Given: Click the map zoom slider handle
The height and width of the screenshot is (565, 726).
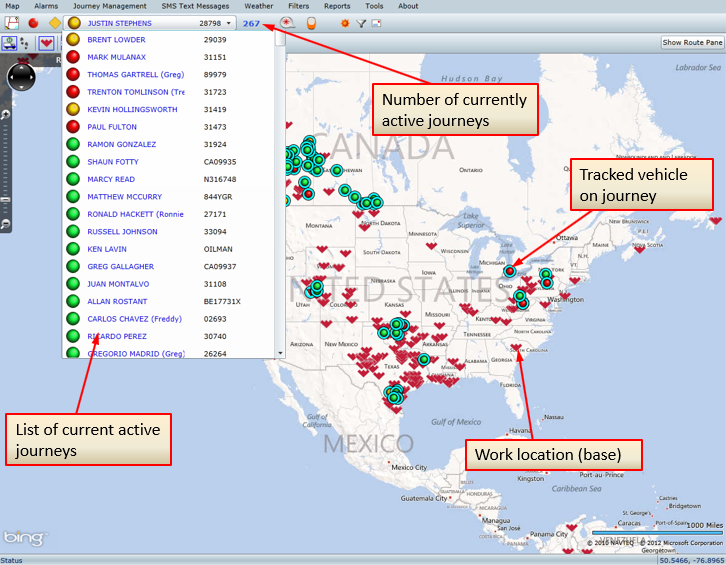Looking at the screenshot, I should (5, 198).
